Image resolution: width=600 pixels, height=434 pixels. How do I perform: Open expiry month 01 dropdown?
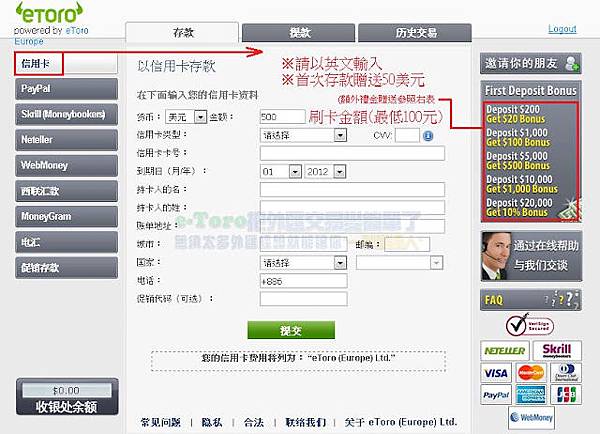(281, 171)
